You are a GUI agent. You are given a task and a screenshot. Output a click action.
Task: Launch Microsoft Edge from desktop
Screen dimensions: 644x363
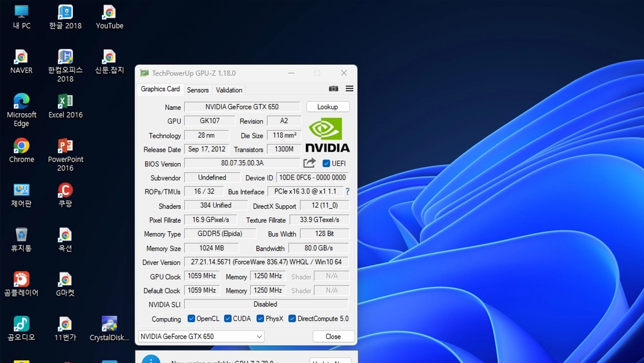point(21,110)
